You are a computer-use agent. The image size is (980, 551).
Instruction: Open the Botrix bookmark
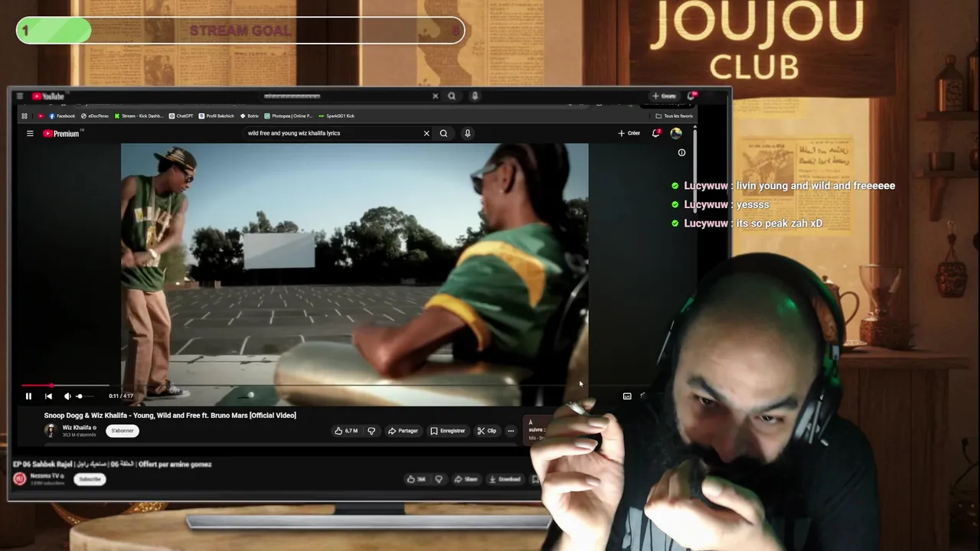pyautogui.click(x=250, y=116)
